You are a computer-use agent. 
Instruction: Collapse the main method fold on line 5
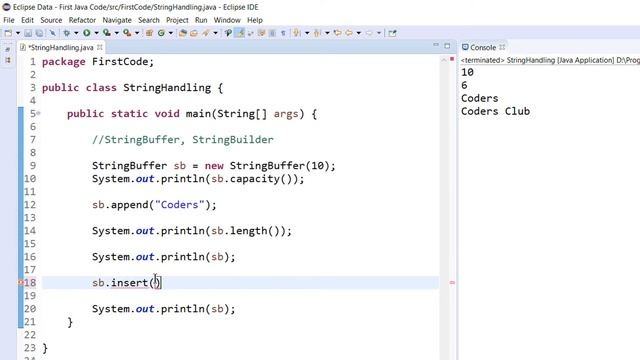[x=38, y=113]
